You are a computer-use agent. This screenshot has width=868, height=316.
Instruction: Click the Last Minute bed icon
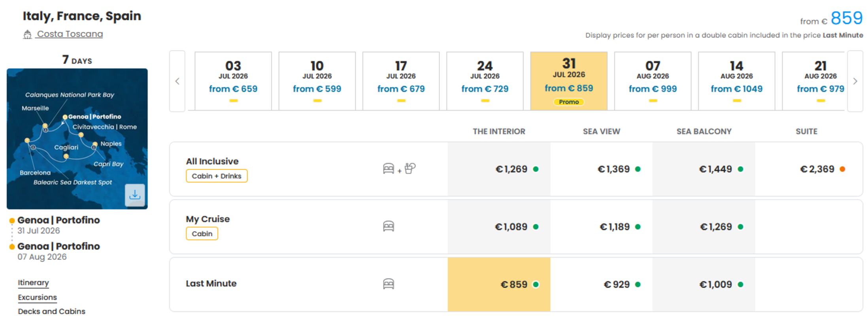389,284
